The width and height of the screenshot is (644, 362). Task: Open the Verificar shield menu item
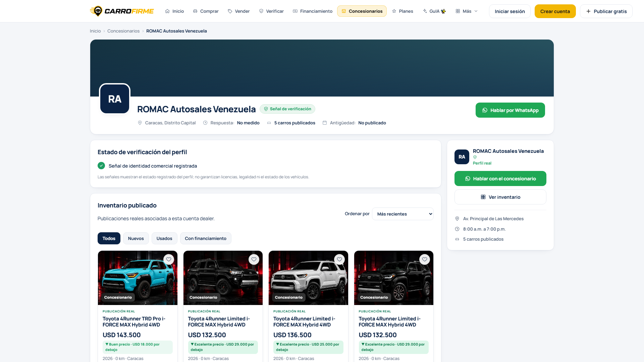pyautogui.click(x=271, y=11)
